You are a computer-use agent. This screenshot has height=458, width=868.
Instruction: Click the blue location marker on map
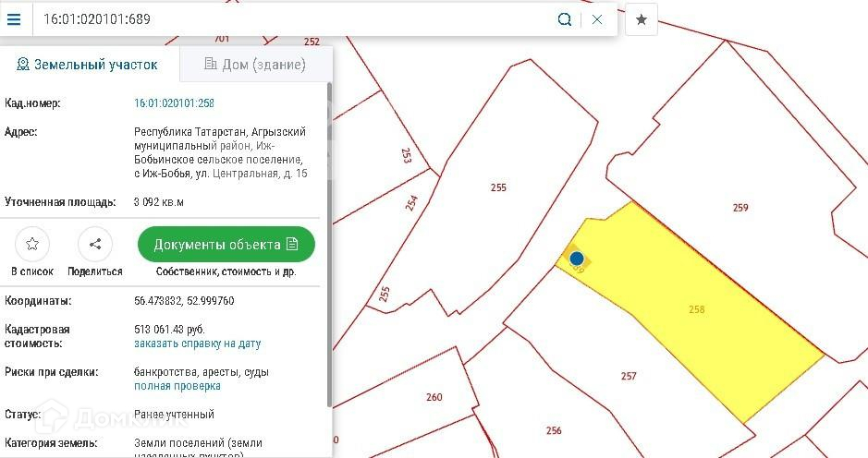577,259
